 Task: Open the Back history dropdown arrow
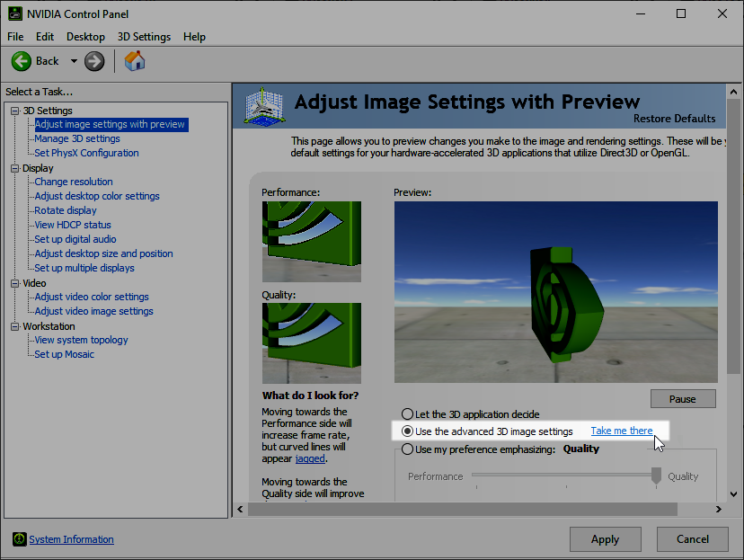point(74,61)
